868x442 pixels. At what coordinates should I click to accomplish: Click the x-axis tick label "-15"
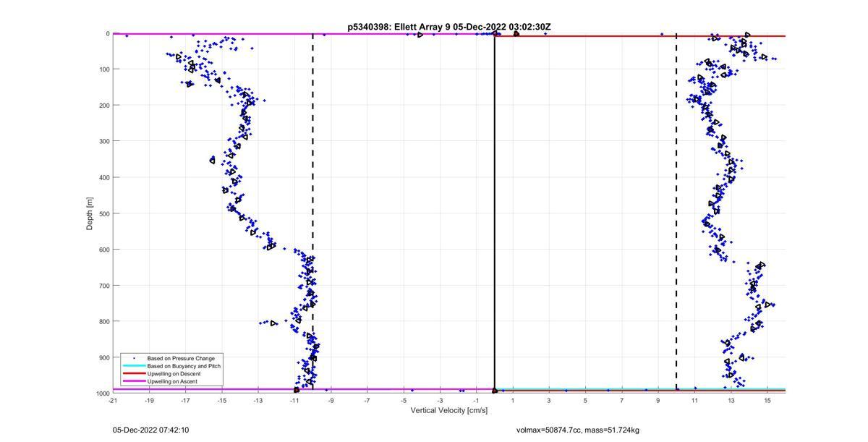tap(222, 400)
